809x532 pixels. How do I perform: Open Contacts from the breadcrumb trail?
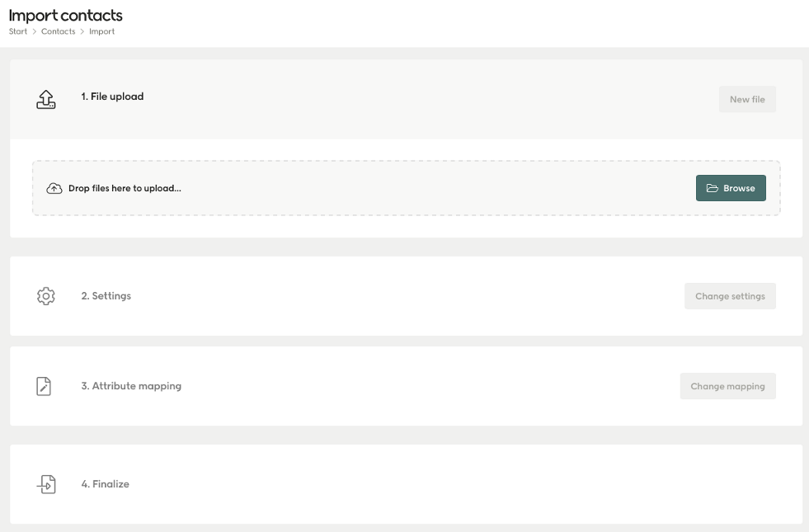[x=59, y=31]
